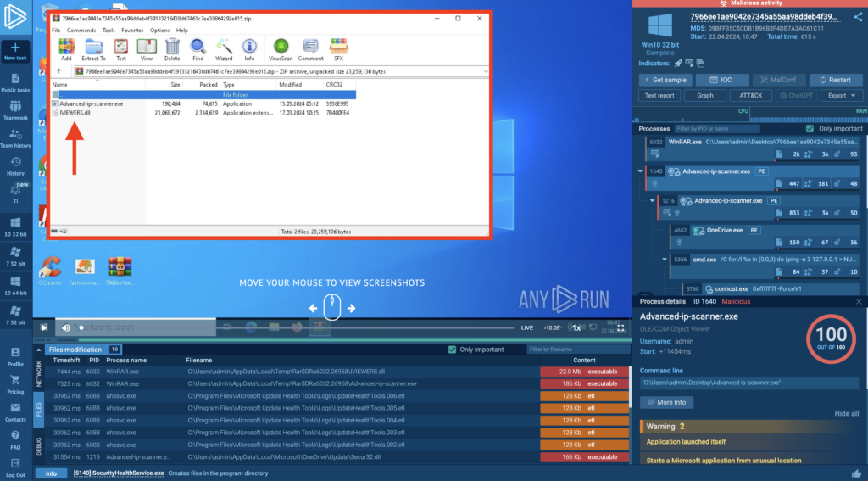The height and width of the screenshot is (481, 868).
Task: Click the New task plus icon
Action: 15,50
